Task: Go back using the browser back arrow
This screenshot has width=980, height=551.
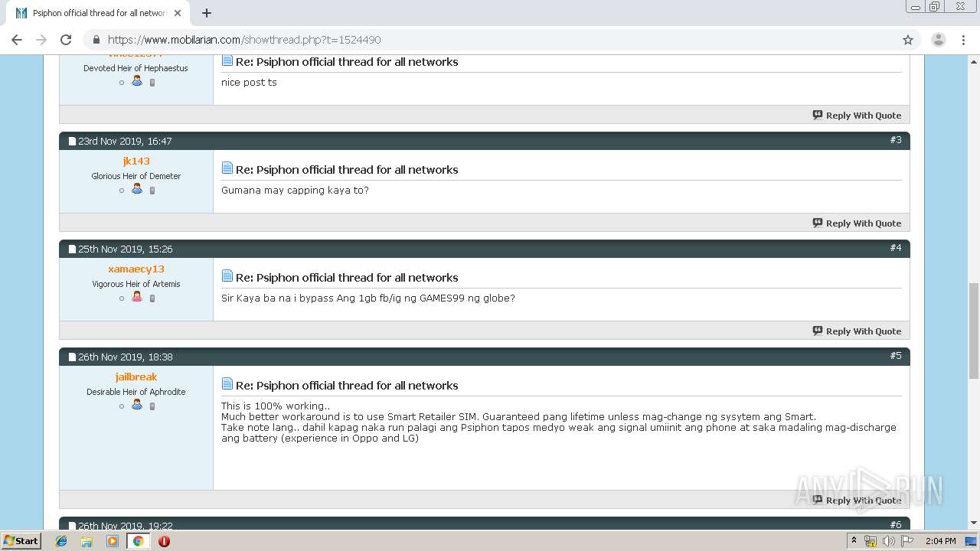Action: point(17,40)
